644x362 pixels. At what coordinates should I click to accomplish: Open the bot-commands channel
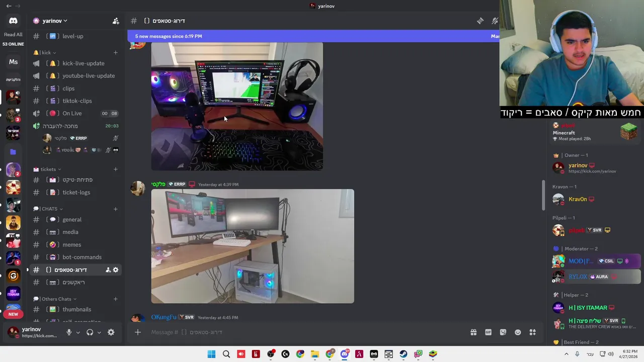click(75, 257)
